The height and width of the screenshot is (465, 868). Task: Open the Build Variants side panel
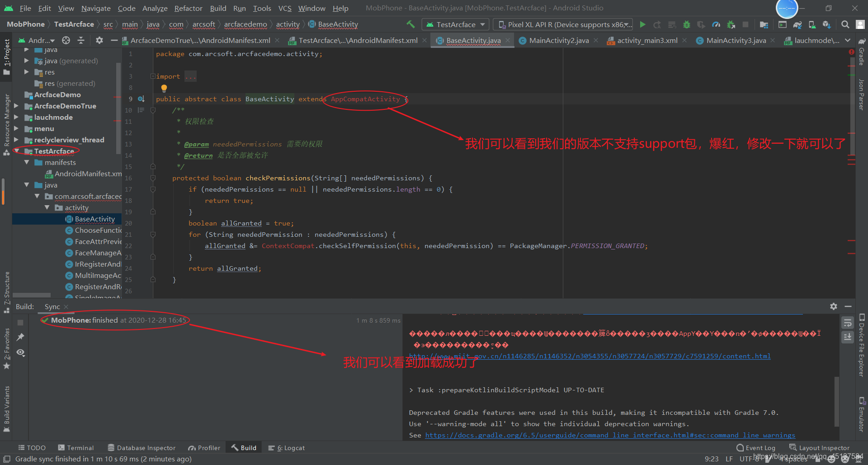(7, 409)
